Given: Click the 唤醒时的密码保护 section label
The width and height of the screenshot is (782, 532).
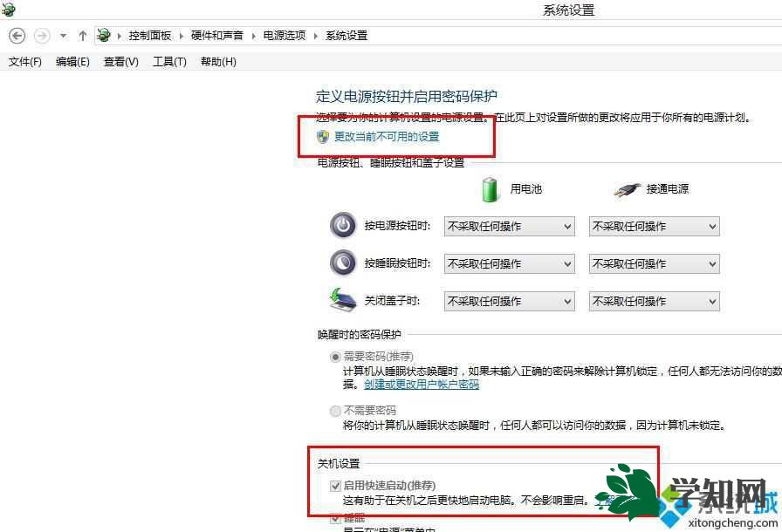Looking at the screenshot, I should click(x=359, y=334).
